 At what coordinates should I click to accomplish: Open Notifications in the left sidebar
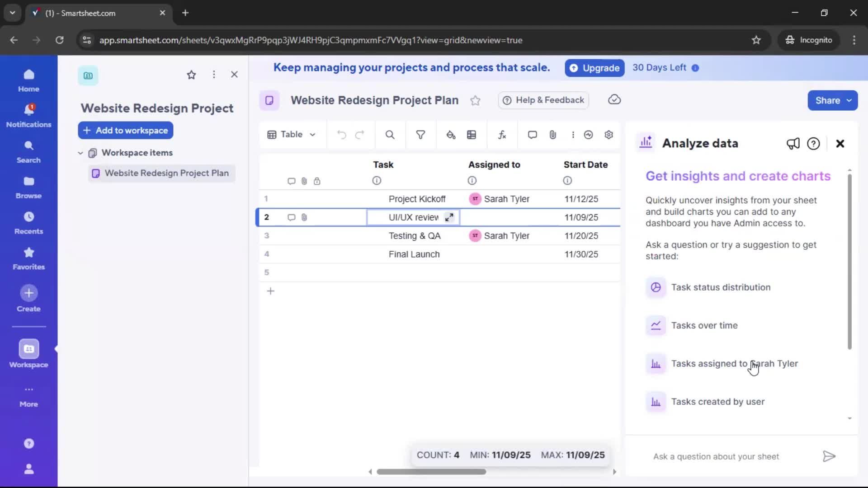28,114
